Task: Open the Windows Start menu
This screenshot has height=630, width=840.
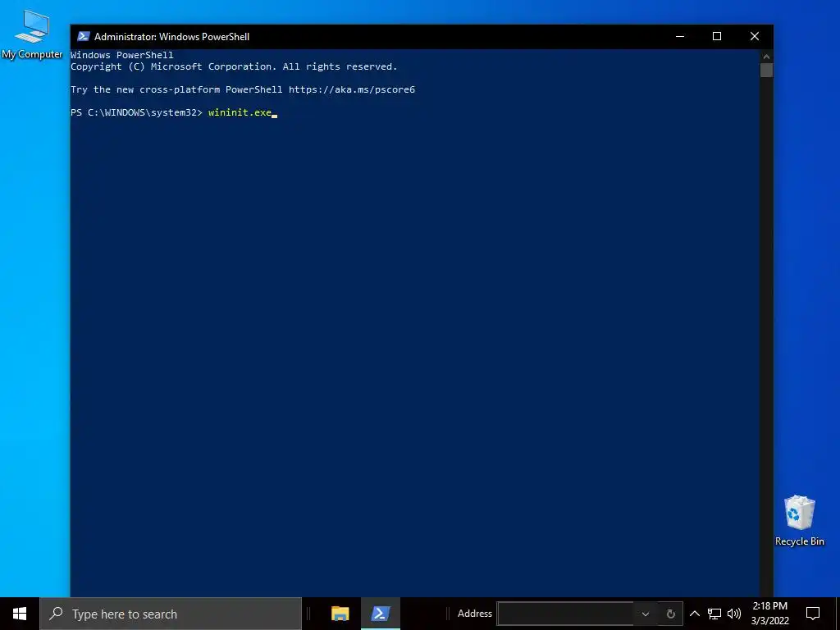Action: tap(20, 614)
